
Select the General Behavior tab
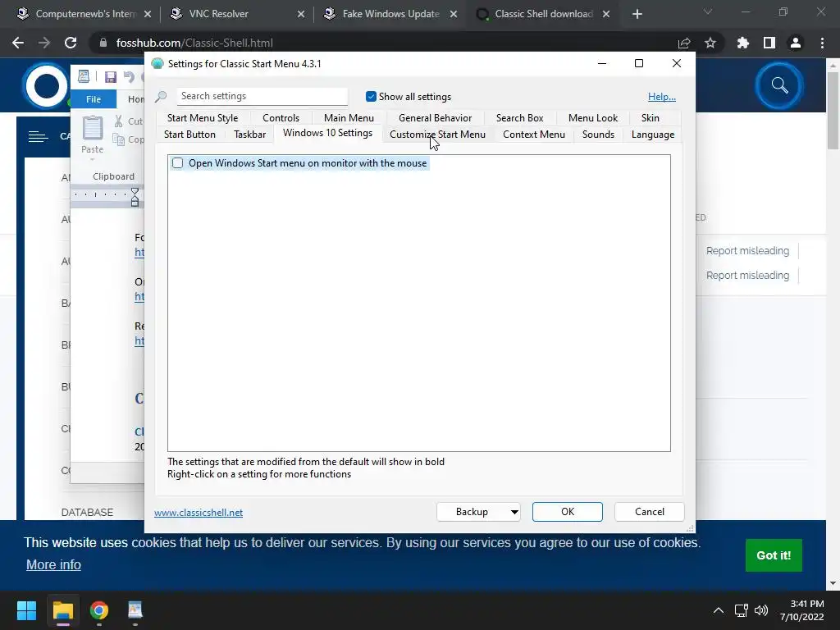(435, 118)
